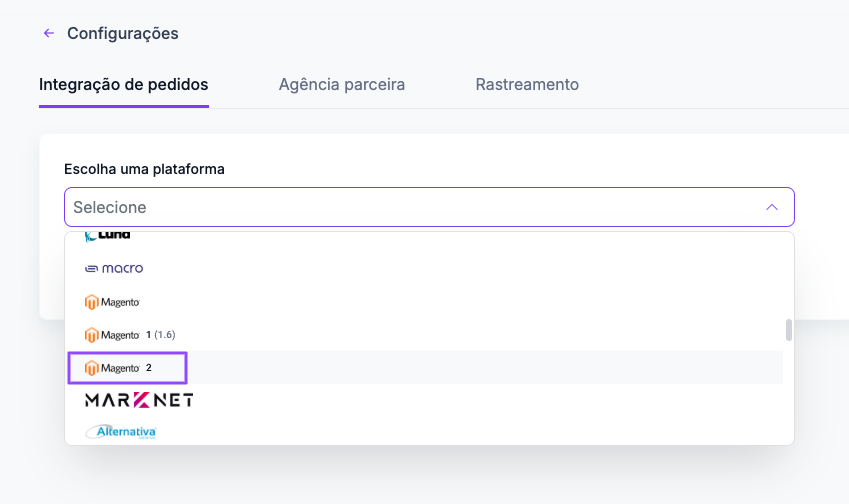
Task: Click the Selecione platform combo box
Action: click(429, 207)
